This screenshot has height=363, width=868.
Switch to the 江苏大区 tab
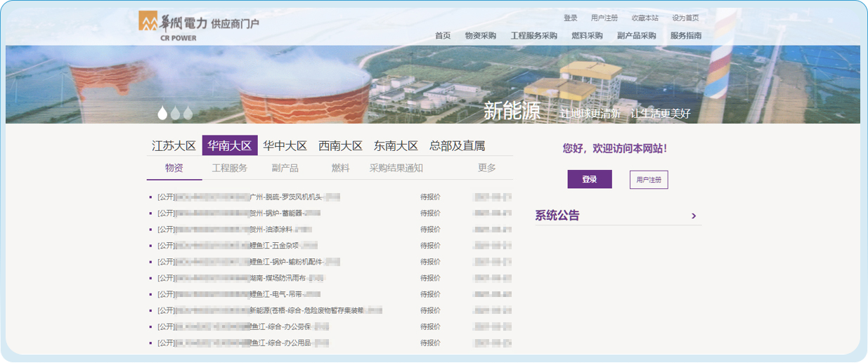174,146
